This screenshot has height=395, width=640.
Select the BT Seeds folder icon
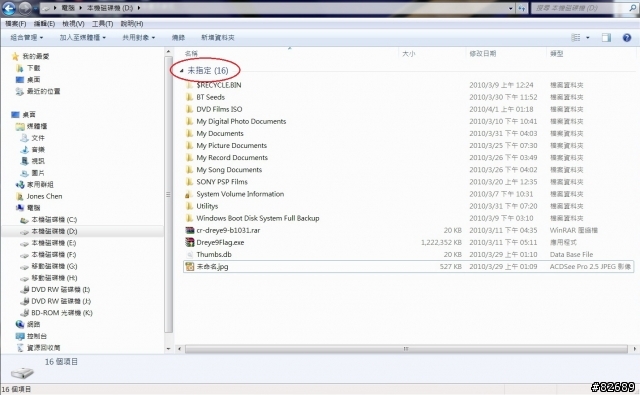click(x=189, y=97)
